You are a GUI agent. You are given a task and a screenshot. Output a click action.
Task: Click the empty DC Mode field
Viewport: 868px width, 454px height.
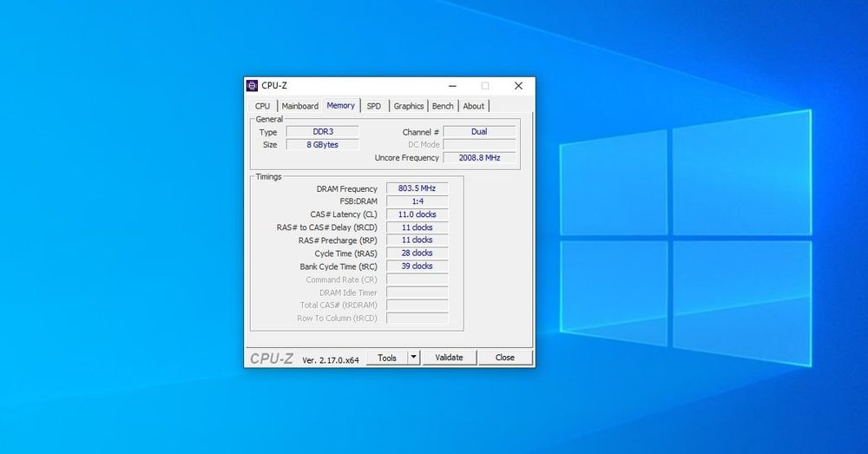pos(479,144)
